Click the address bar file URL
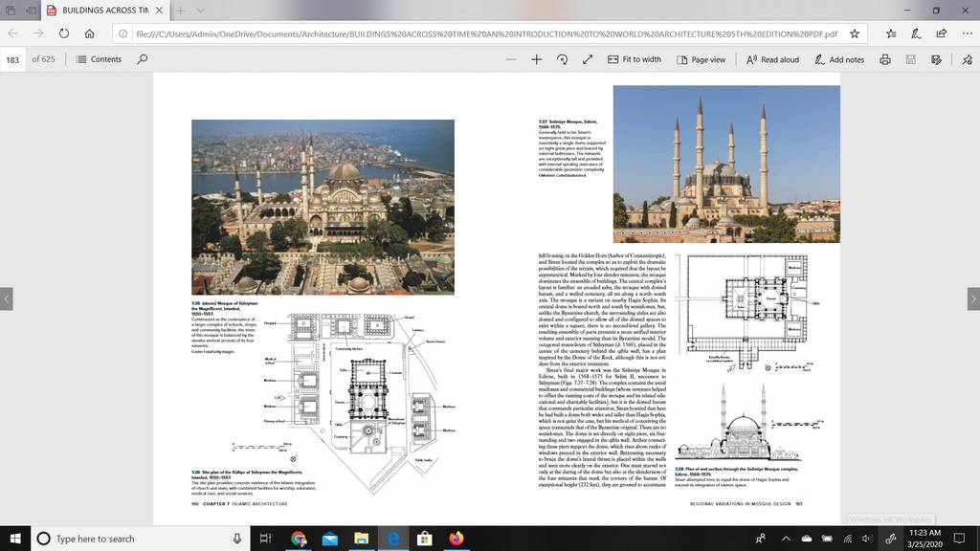Viewport: 980px width, 551px height. pyautogui.click(x=486, y=33)
